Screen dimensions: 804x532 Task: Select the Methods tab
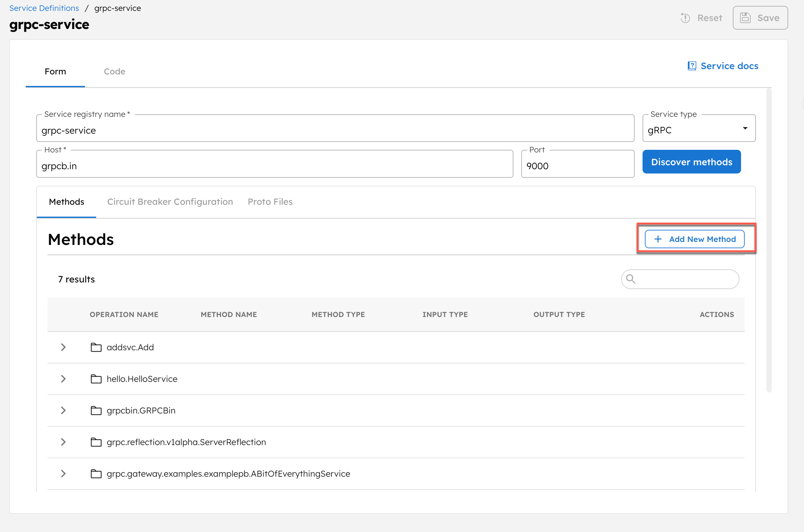67,202
